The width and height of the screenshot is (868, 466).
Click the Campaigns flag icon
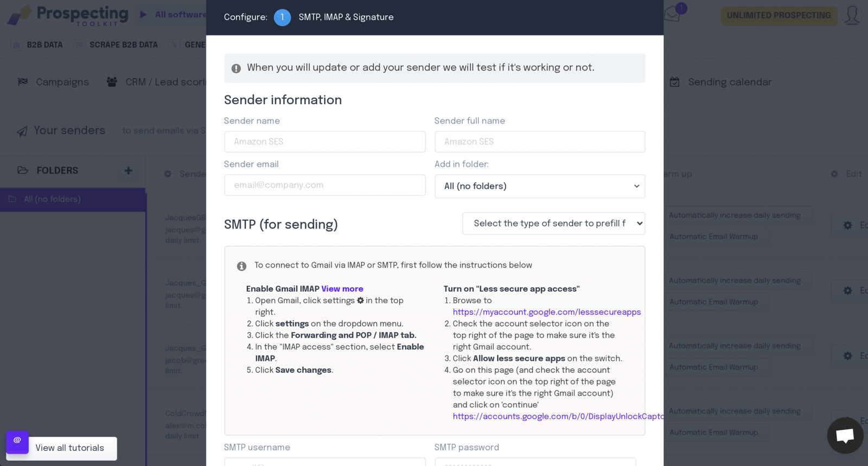(x=22, y=82)
